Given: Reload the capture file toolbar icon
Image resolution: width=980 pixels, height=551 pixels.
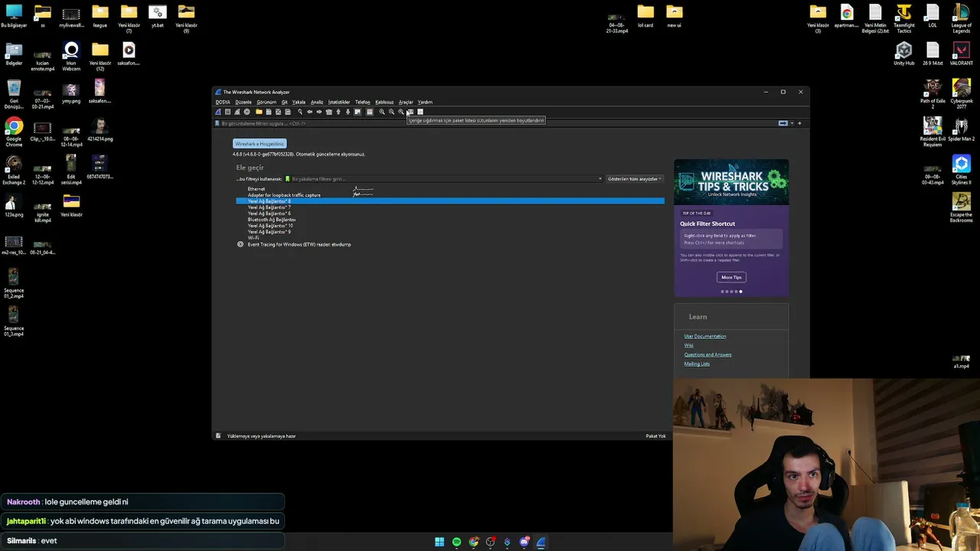Looking at the screenshot, I should [x=288, y=112].
